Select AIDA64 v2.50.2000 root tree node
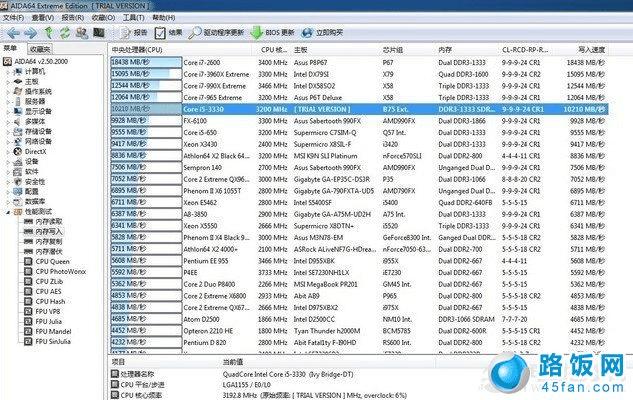The image size is (633, 400). 41,61
